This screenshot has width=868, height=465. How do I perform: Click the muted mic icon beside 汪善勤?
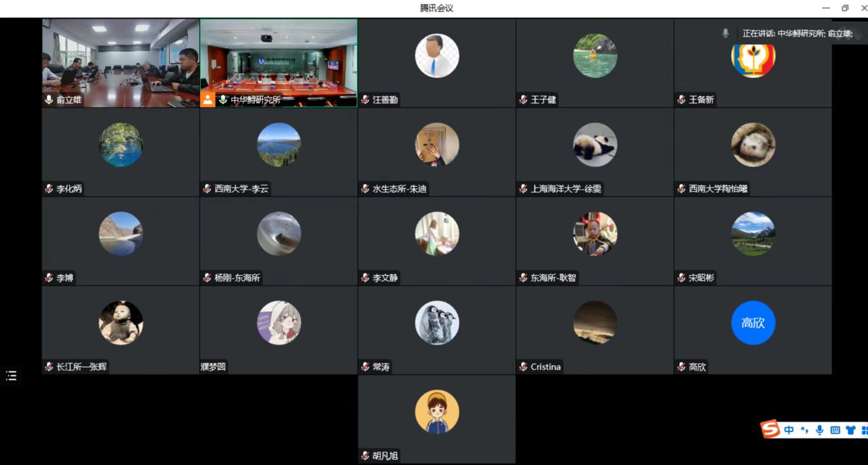pyautogui.click(x=366, y=100)
